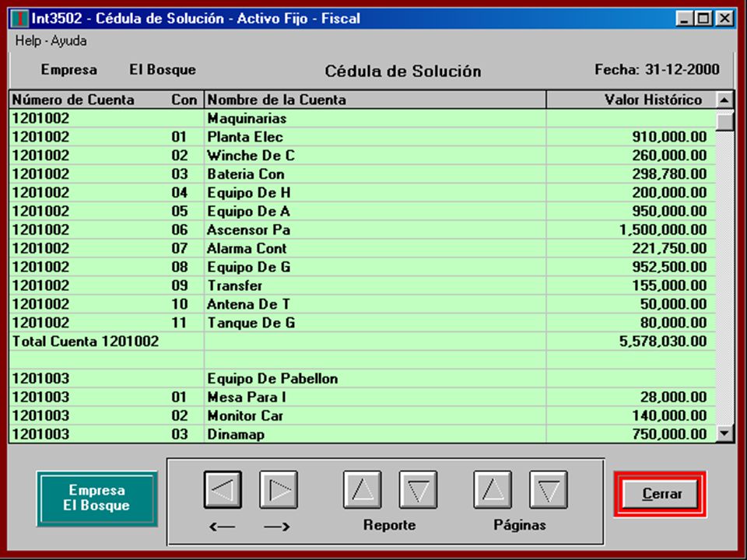Open the Help - Ayuda menu

click(x=51, y=41)
